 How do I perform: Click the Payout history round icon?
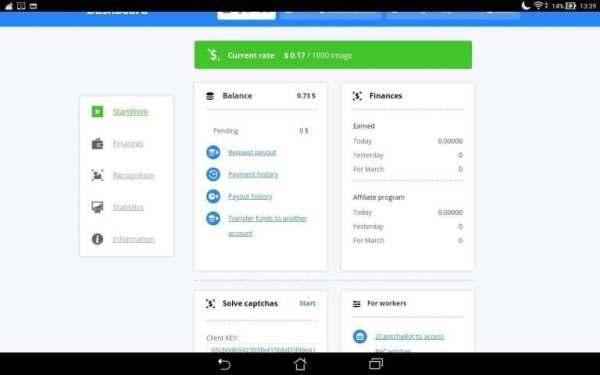click(x=213, y=196)
